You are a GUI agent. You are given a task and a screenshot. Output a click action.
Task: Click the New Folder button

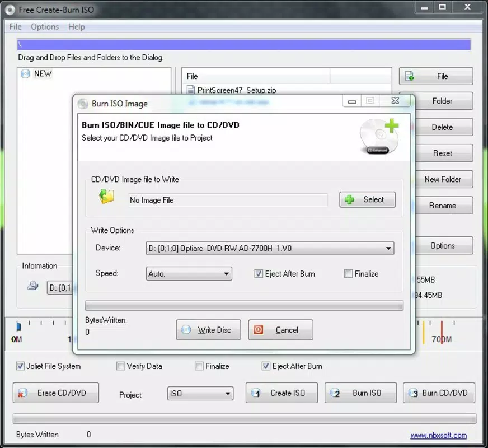(444, 179)
